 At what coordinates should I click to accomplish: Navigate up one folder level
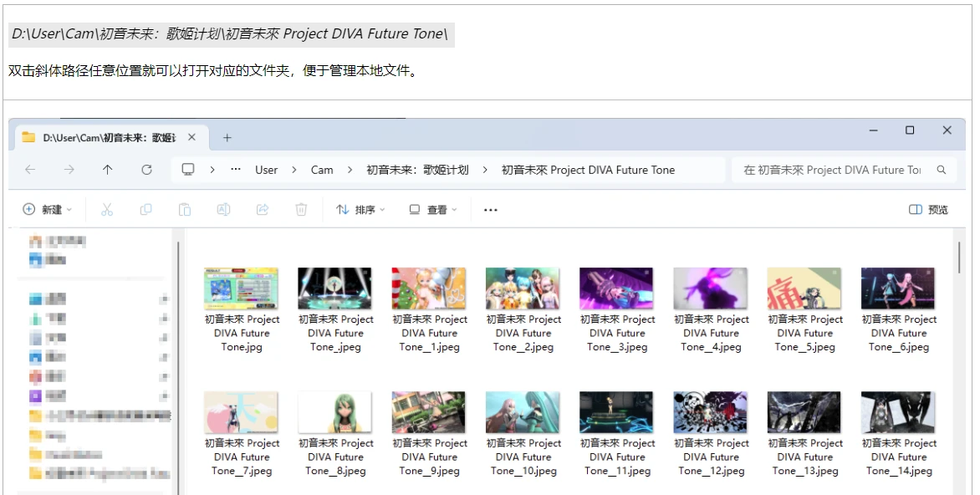point(108,170)
